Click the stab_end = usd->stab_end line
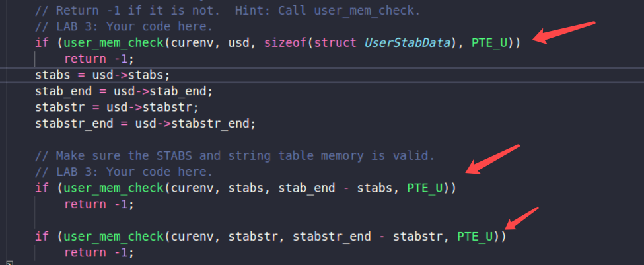644x265 pixels. pyautogui.click(x=124, y=91)
